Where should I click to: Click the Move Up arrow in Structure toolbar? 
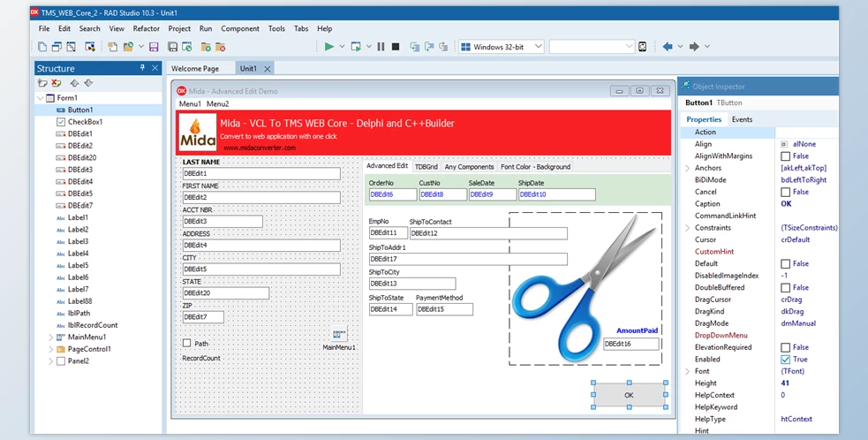click(74, 84)
